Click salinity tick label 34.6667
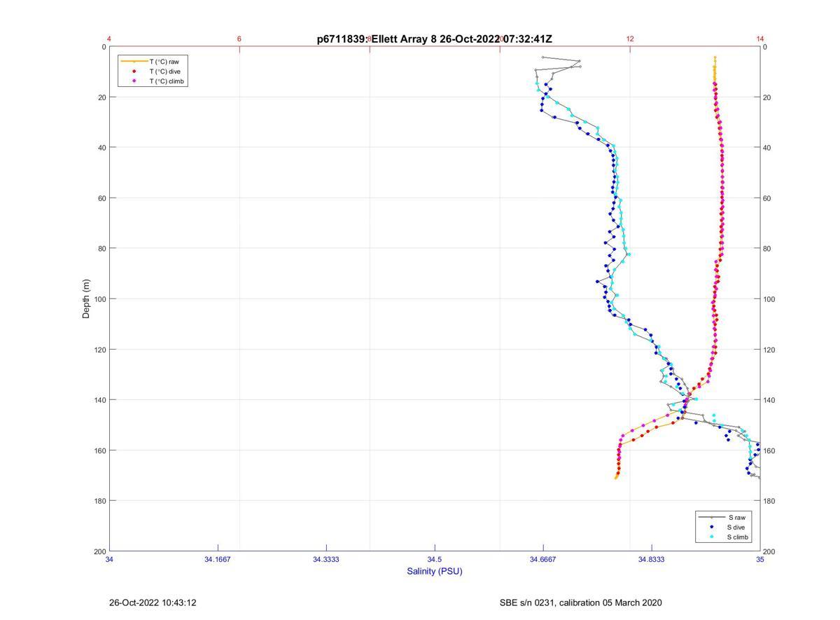Screen dimensions: 840x620 click(543, 559)
